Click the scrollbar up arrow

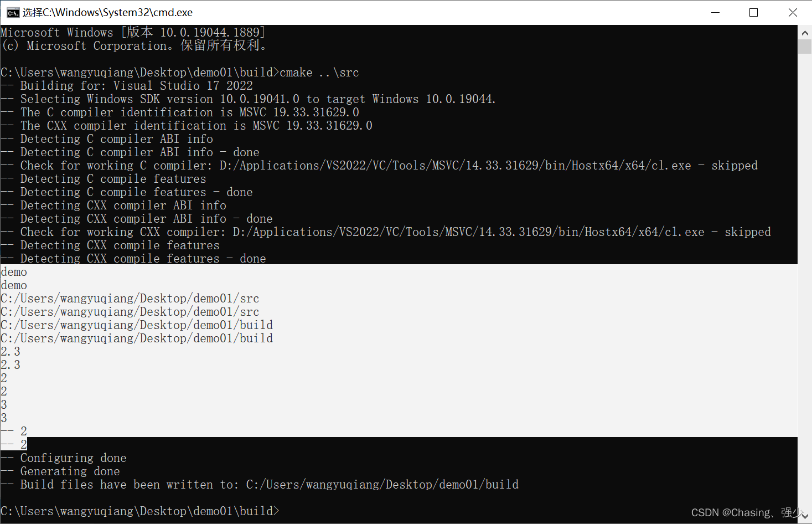point(805,32)
